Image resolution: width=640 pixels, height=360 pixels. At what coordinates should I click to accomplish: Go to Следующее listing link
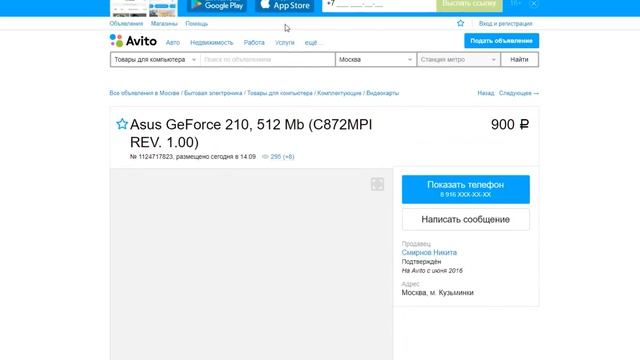(x=519, y=93)
